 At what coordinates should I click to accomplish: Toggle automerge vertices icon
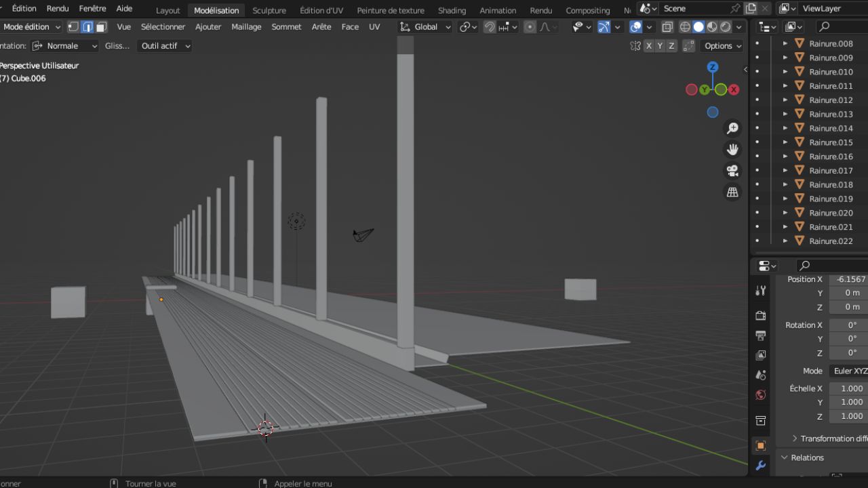point(688,46)
